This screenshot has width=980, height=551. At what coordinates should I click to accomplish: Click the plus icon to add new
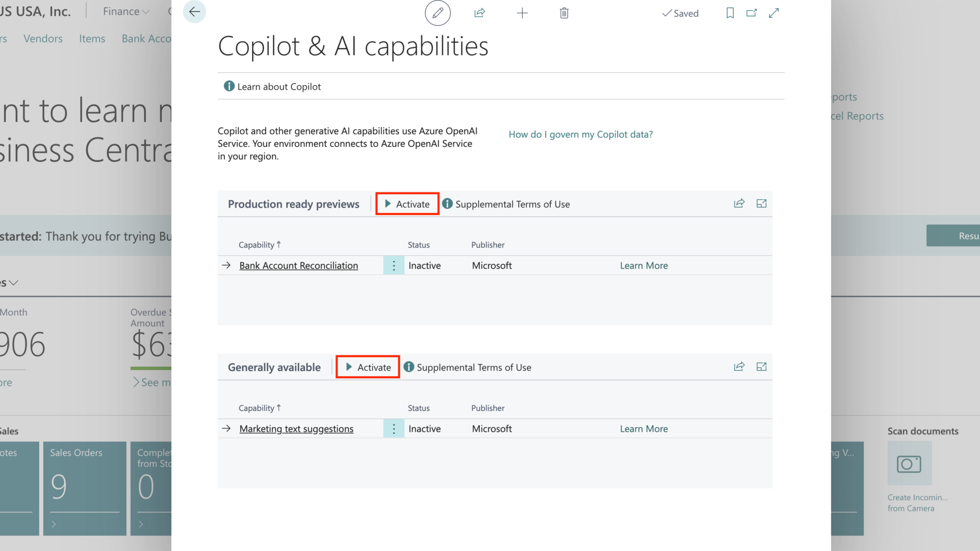pyautogui.click(x=522, y=13)
